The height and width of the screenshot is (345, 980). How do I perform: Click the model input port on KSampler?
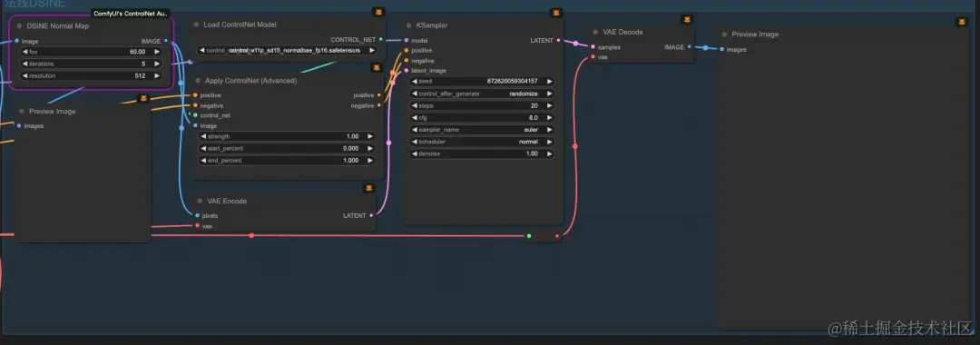coord(407,40)
